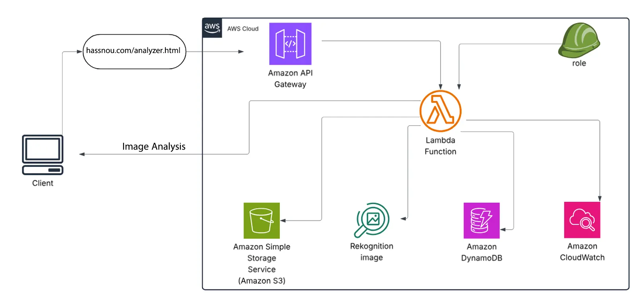Click the 'Rekognition image' label
Image resolution: width=644 pixels, height=306 pixels.
click(372, 252)
